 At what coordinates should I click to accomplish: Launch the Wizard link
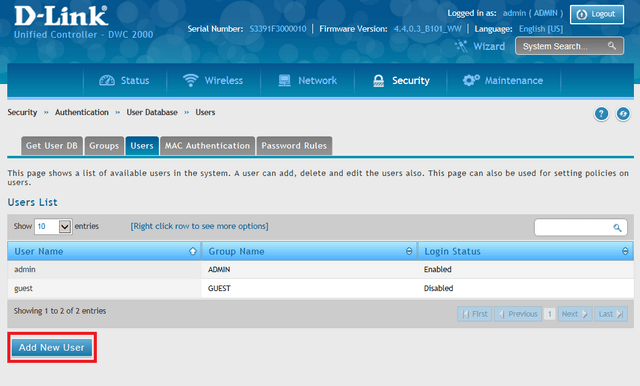[x=489, y=47]
